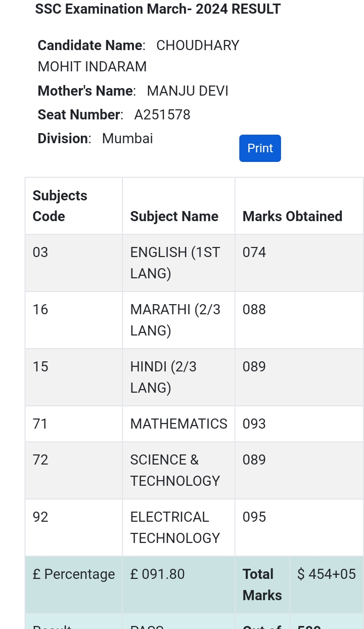Click the SSC Examination March-2024 RESULT heading
The width and height of the screenshot is (364, 629).
click(158, 9)
